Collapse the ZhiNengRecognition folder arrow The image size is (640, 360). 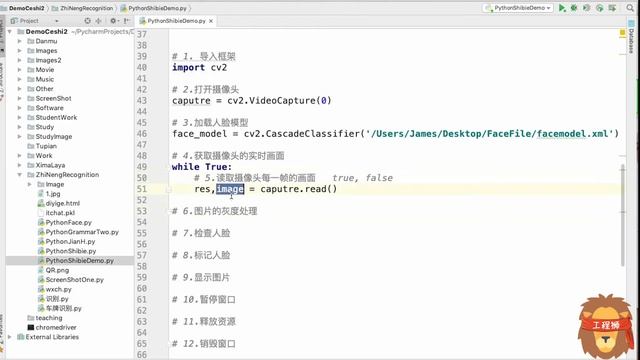click(19, 175)
